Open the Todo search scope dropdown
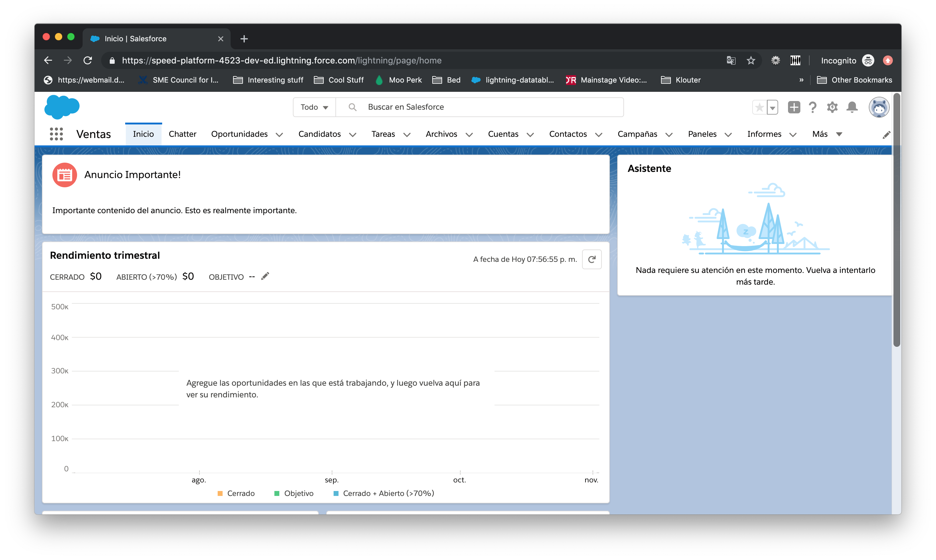This screenshot has width=936, height=560. [x=314, y=107]
